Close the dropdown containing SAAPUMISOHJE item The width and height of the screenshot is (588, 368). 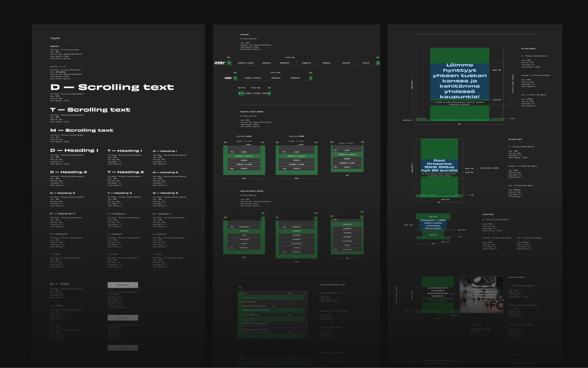(x=263, y=219)
